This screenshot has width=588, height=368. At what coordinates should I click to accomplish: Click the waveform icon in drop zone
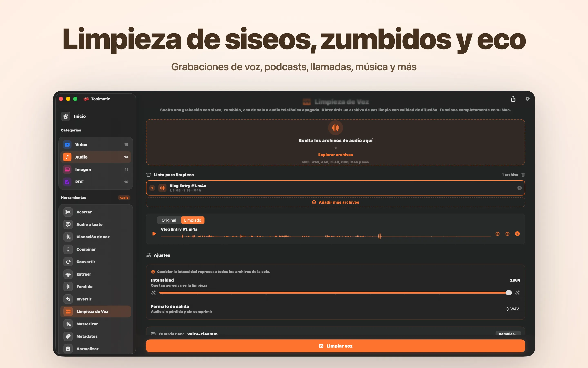tap(335, 128)
